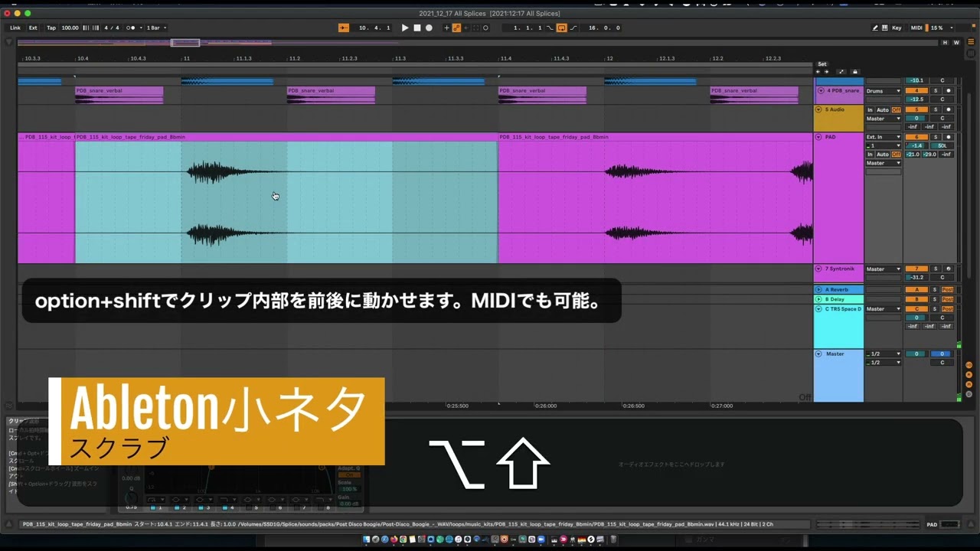Image resolution: width=980 pixels, height=551 pixels.
Task: Toggle the Automation Arm button
Action: [456, 28]
